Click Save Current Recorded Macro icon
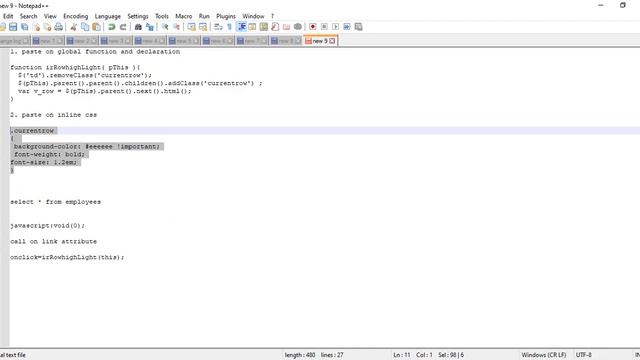 click(358, 27)
